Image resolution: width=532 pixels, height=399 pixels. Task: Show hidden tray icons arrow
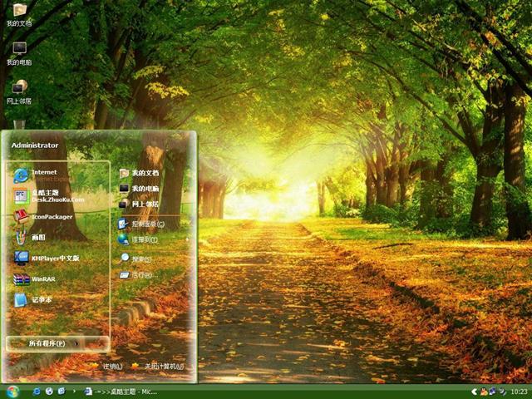[x=474, y=392]
